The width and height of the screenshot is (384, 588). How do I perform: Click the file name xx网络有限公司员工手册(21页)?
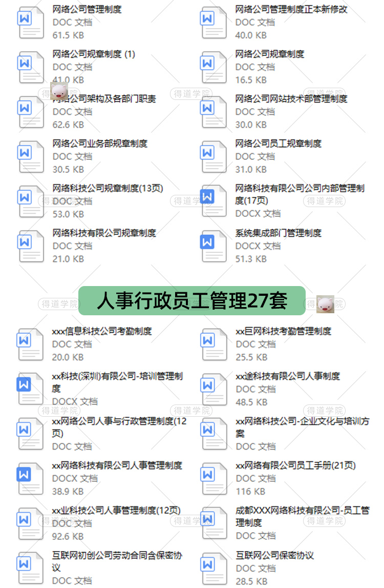coord(295,465)
